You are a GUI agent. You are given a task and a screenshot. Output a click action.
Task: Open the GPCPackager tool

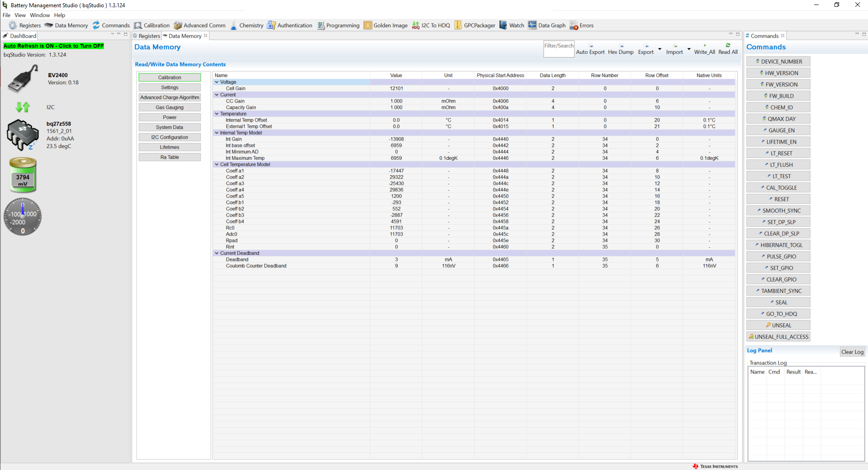(x=475, y=25)
